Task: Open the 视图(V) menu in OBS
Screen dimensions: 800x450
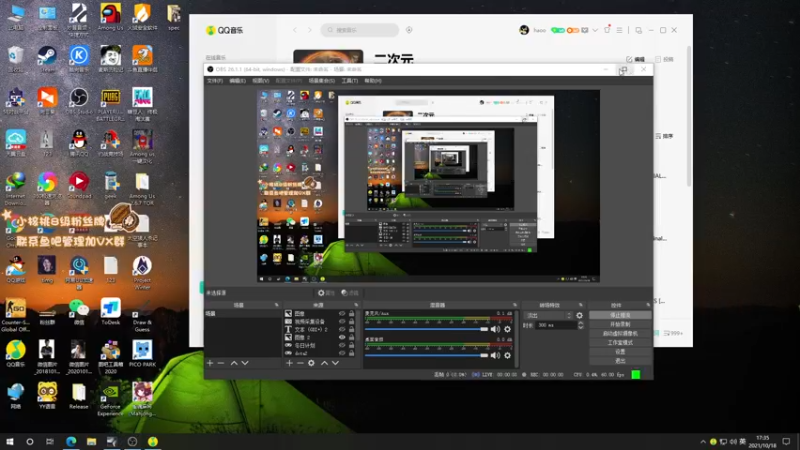Action: click(260, 81)
